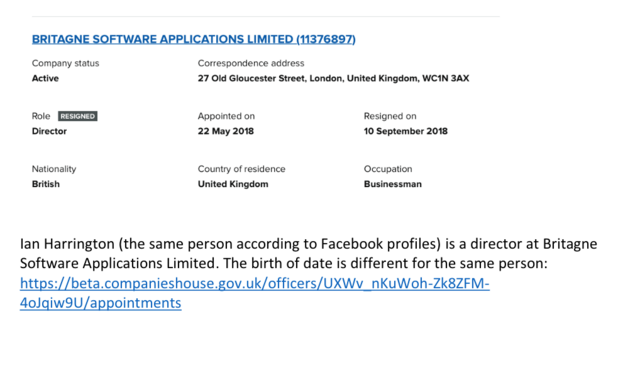
Task: Click the Occupation label
Action: [x=388, y=169]
